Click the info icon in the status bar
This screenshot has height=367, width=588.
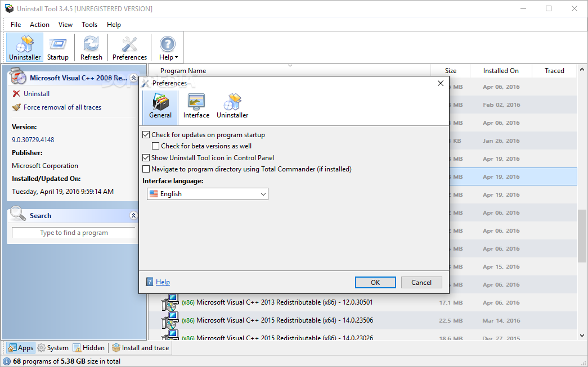pos(6,361)
